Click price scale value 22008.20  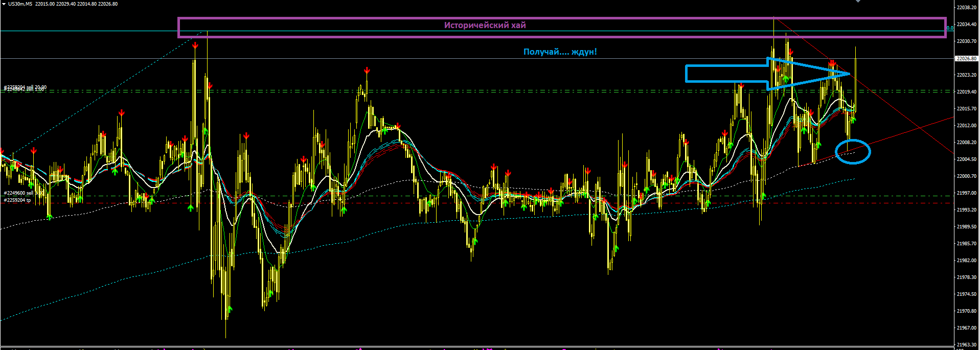tap(966, 142)
